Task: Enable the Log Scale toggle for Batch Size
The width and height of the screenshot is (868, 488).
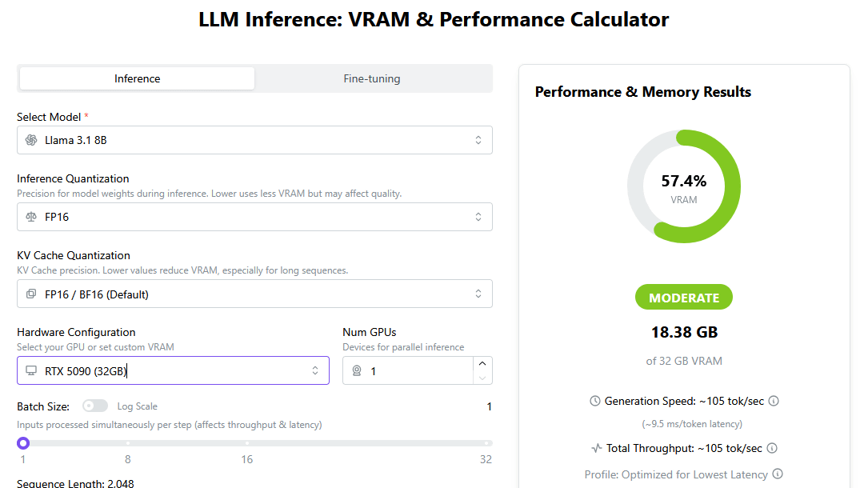Action: [95, 406]
